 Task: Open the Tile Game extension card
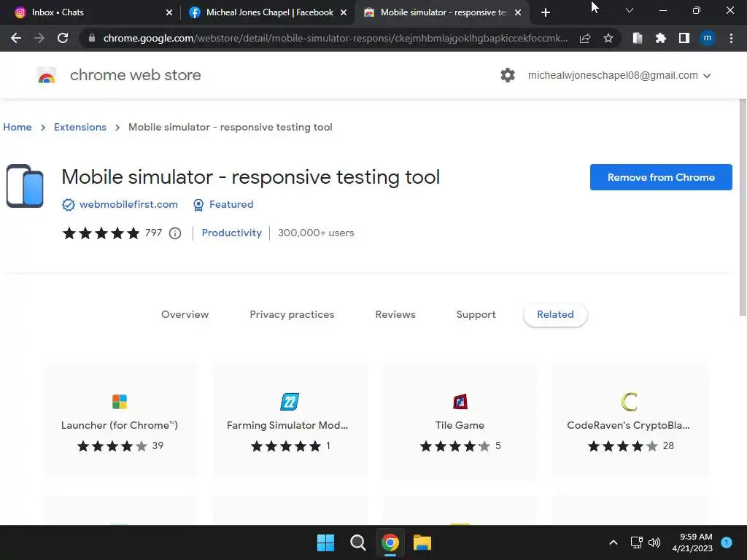460,420
